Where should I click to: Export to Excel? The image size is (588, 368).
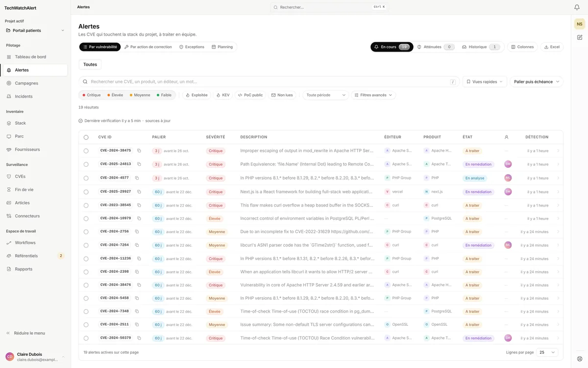552,47
